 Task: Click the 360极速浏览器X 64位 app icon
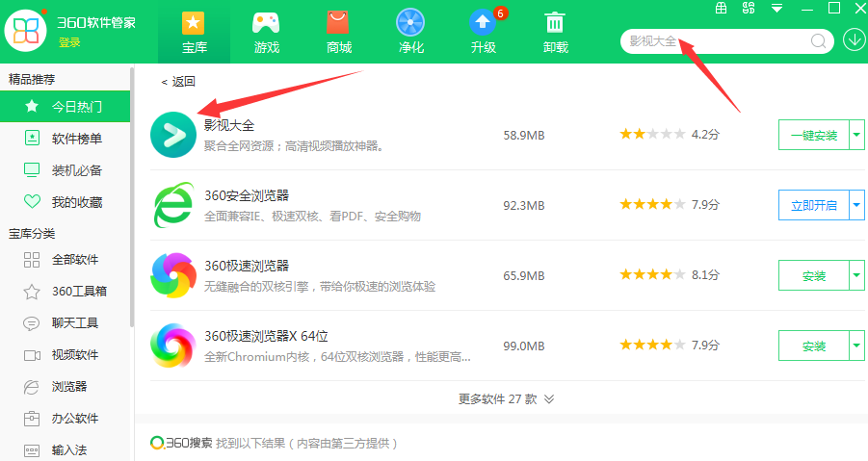173,346
